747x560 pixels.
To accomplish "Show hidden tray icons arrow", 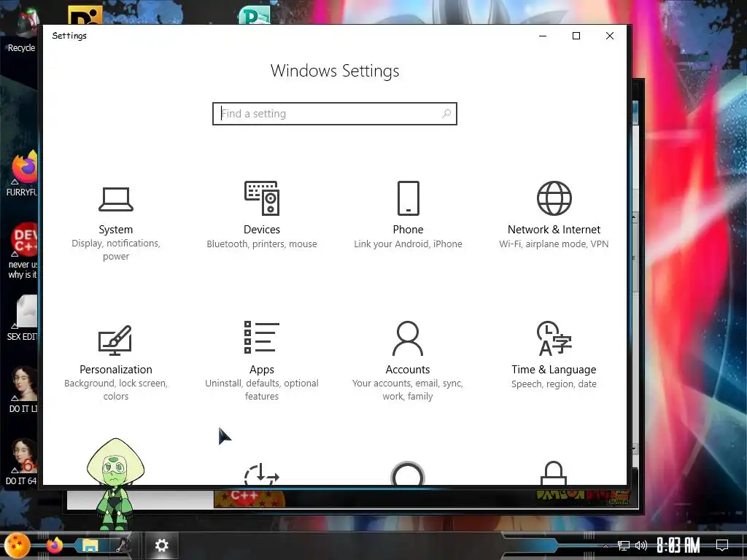I will tap(606, 545).
